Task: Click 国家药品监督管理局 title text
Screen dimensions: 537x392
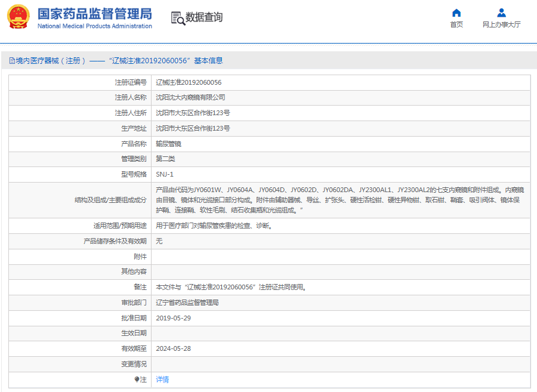Action: coord(94,14)
